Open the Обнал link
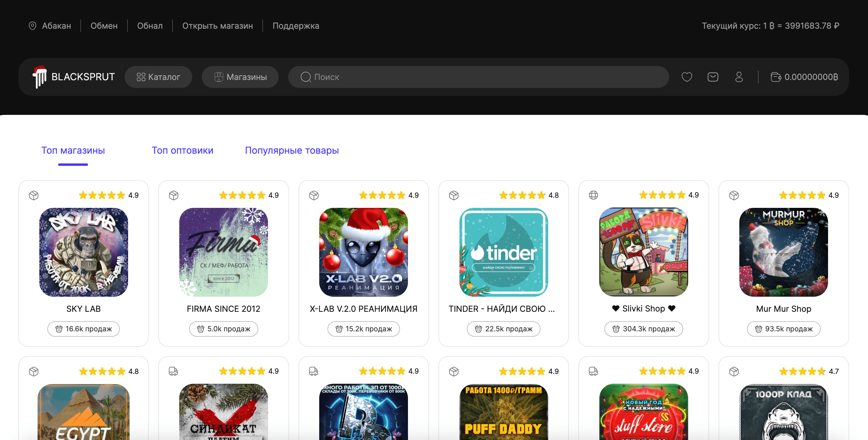The image size is (868, 440). [150, 26]
